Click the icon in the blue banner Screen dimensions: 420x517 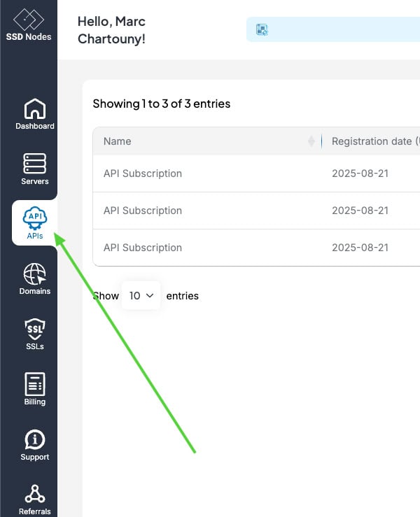(262, 29)
